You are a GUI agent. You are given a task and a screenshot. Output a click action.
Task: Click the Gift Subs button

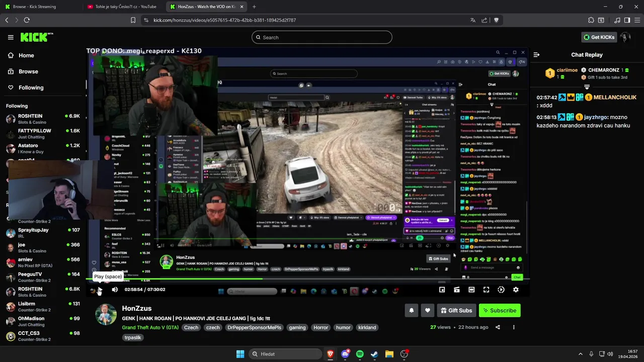tap(456, 311)
